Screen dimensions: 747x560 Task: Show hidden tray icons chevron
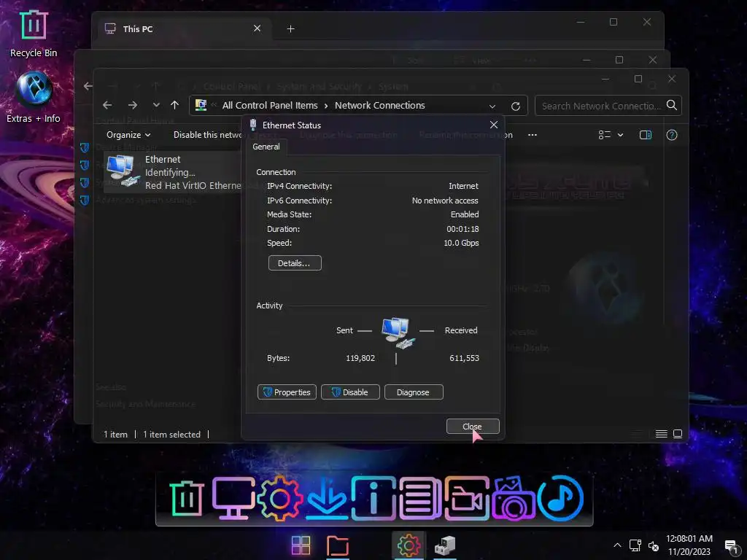click(617, 545)
